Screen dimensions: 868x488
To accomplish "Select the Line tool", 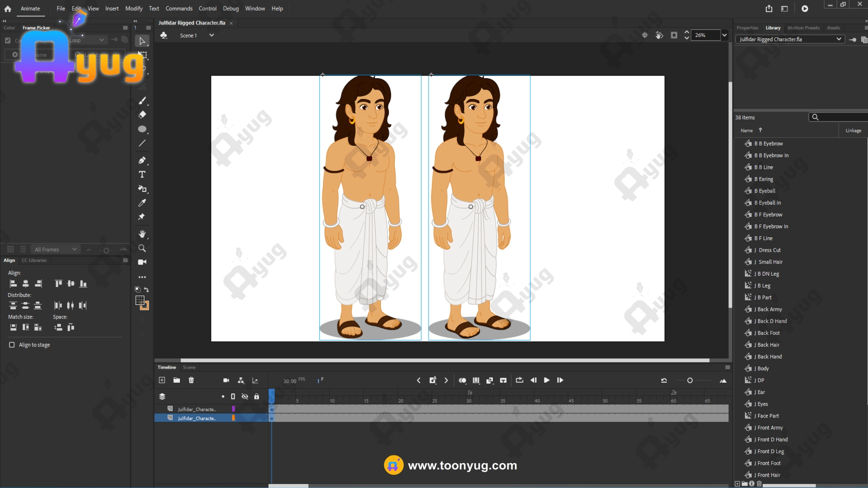I will [x=142, y=143].
